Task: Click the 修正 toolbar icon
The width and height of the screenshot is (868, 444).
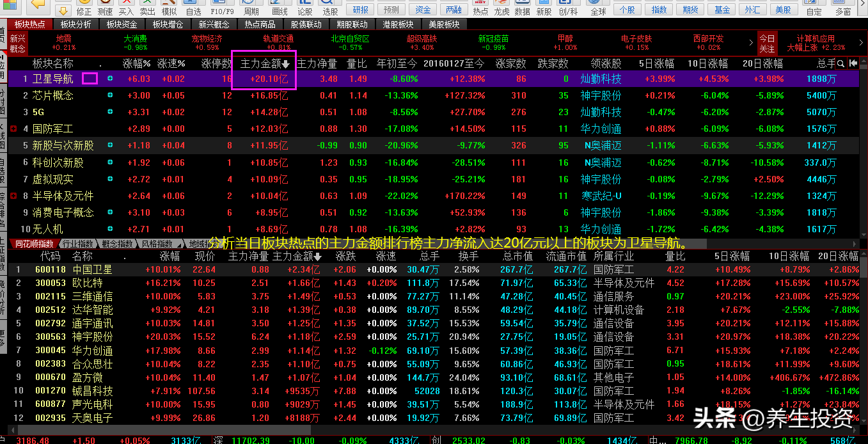Action: (84, 8)
